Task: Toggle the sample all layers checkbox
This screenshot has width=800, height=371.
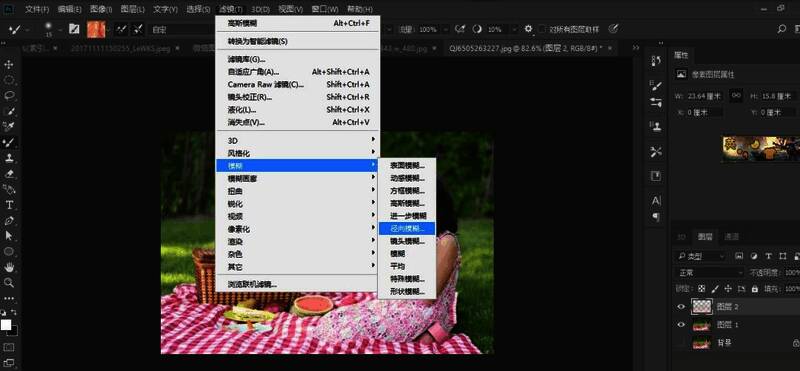Action: click(x=542, y=30)
